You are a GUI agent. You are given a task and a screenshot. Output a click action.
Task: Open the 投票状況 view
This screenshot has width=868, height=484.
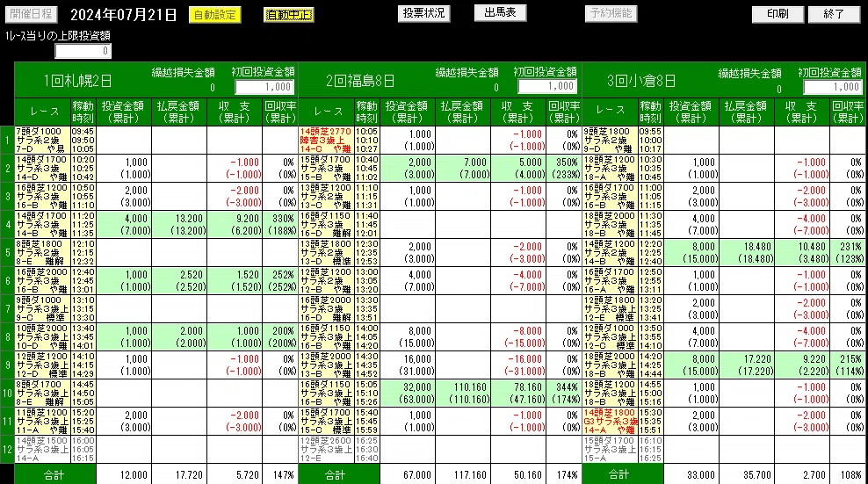click(x=423, y=13)
